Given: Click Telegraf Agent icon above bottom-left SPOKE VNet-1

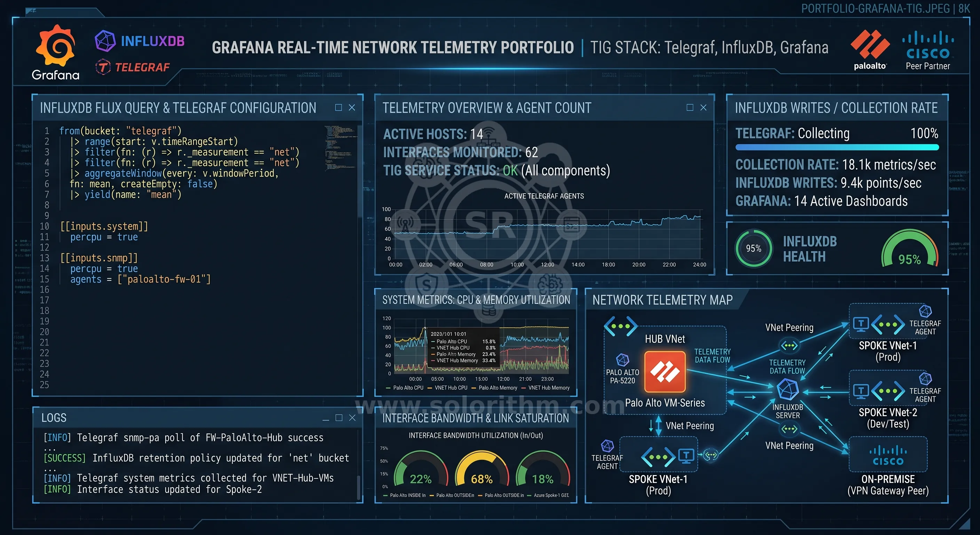Looking at the screenshot, I should (x=607, y=446).
